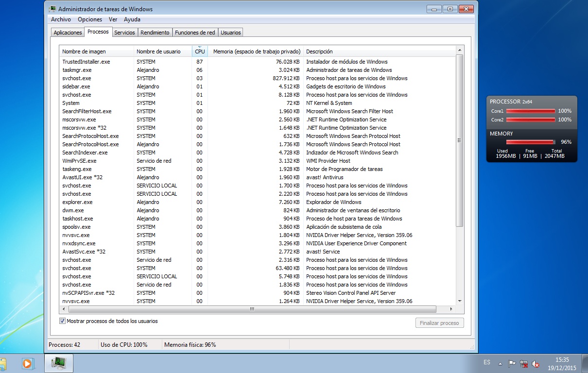588x373 pixels.
Task: Select the dwm.exe process
Action: coord(258,210)
